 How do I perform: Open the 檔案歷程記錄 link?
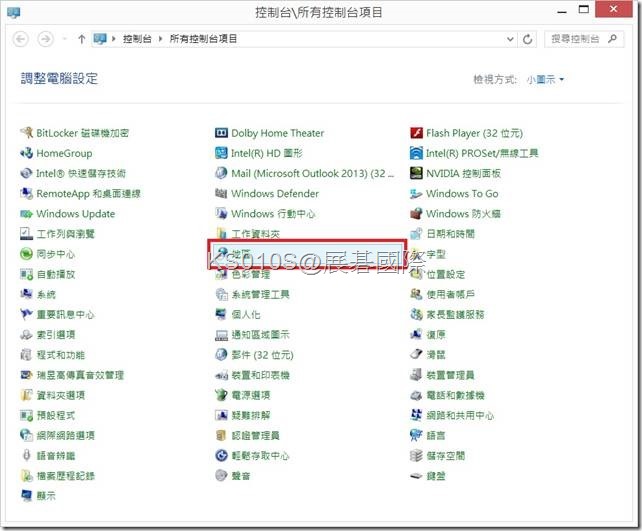[66, 476]
